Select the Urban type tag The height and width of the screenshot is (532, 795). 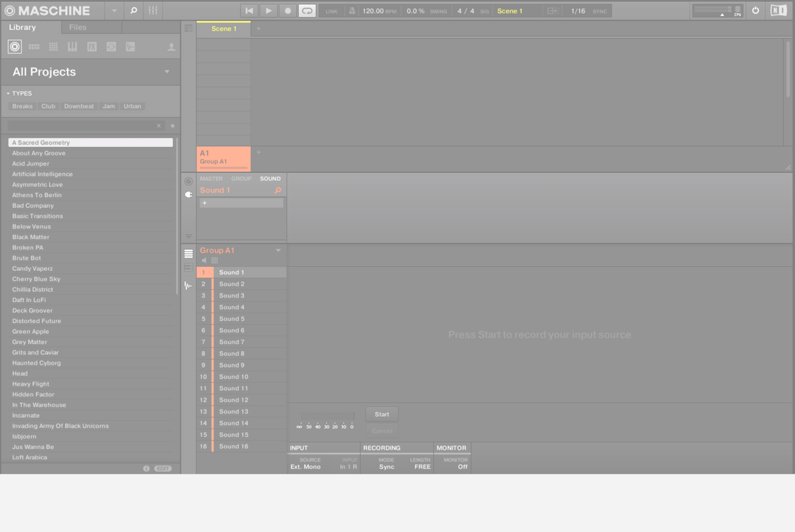pyautogui.click(x=132, y=106)
